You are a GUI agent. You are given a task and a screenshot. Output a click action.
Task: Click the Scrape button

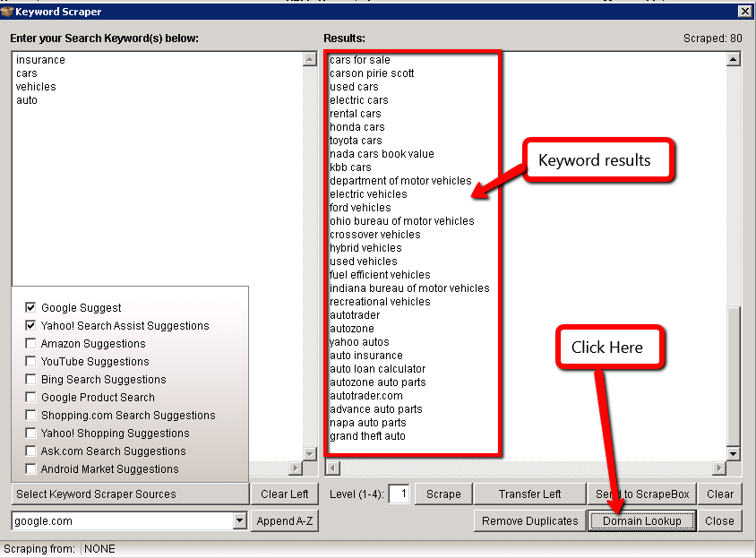point(443,494)
